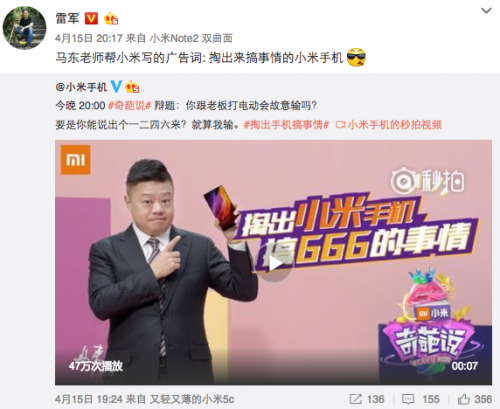Play the embedded 秒拍 video
This screenshot has width=500, height=409.
tap(275, 263)
